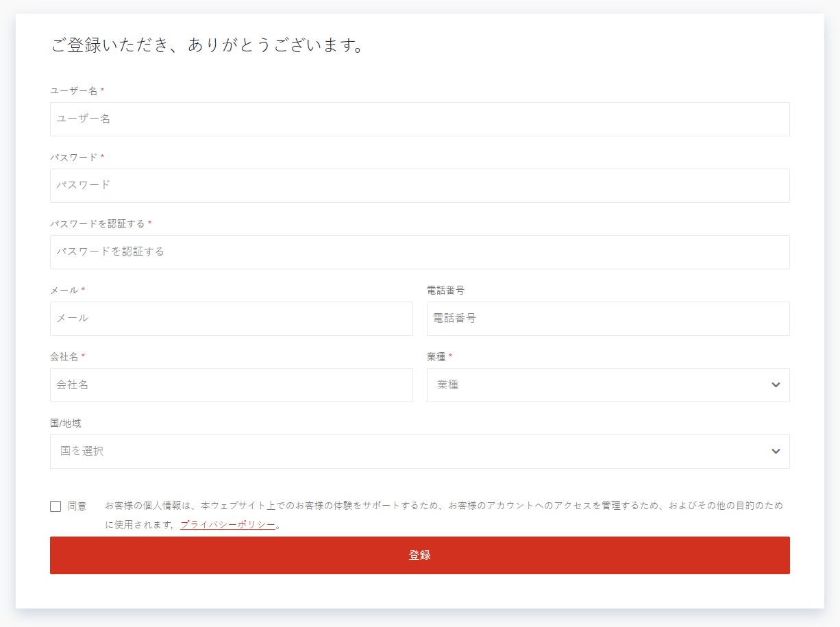Click the 会社名 input field
The width and height of the screenshot is (840, 627).
tap(232, 385)
